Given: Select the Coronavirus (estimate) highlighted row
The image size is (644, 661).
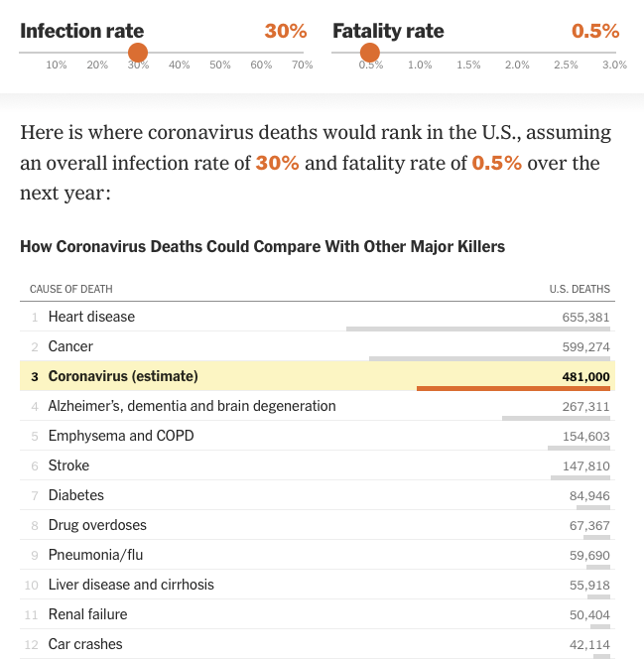Looking at the screenshot, I should point(318,376).
